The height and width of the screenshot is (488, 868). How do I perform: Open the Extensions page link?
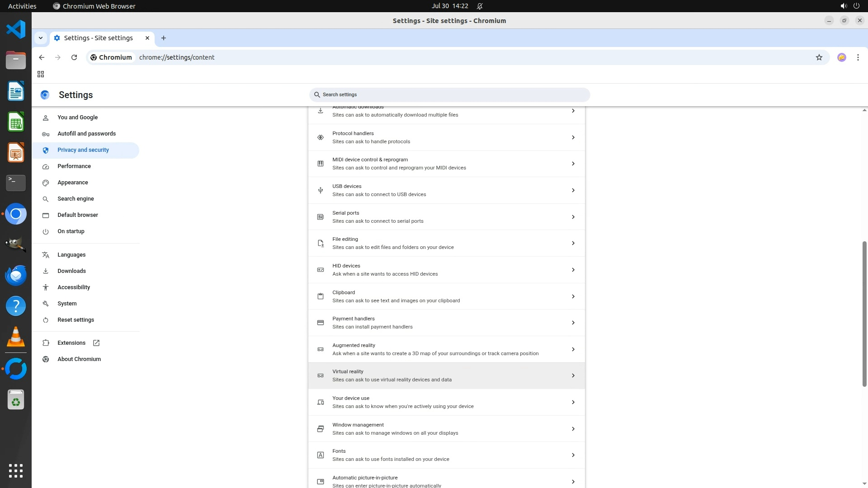[71, 343]
